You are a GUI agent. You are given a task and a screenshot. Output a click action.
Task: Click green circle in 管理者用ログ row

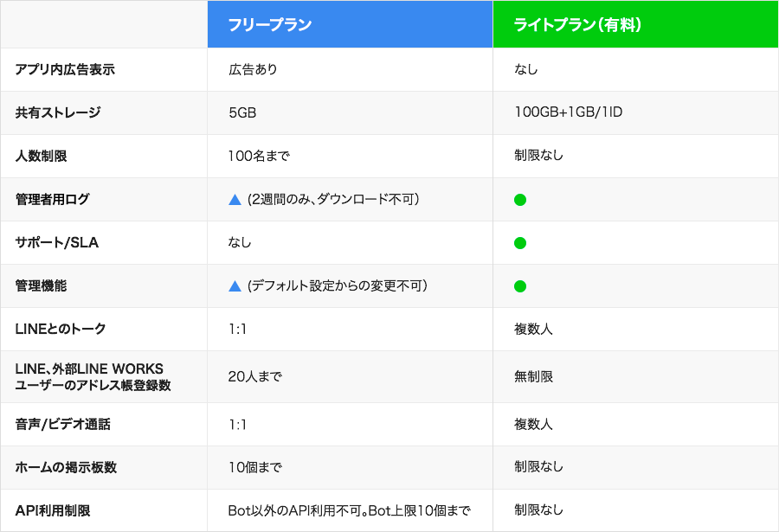coord(520,200)
